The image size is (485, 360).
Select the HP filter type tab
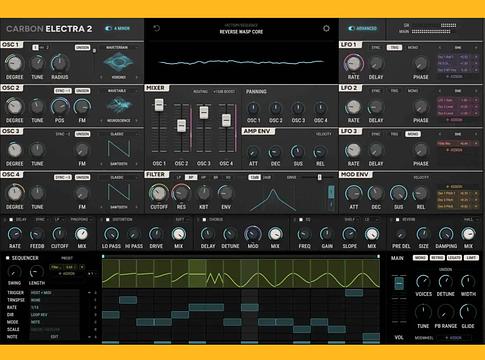click(203, 177)
